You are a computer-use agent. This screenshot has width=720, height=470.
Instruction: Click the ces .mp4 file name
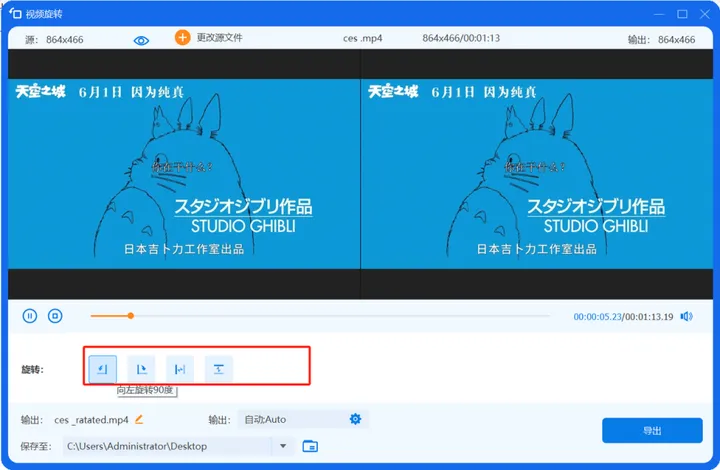pyautogui.click(x=362, y=39)
